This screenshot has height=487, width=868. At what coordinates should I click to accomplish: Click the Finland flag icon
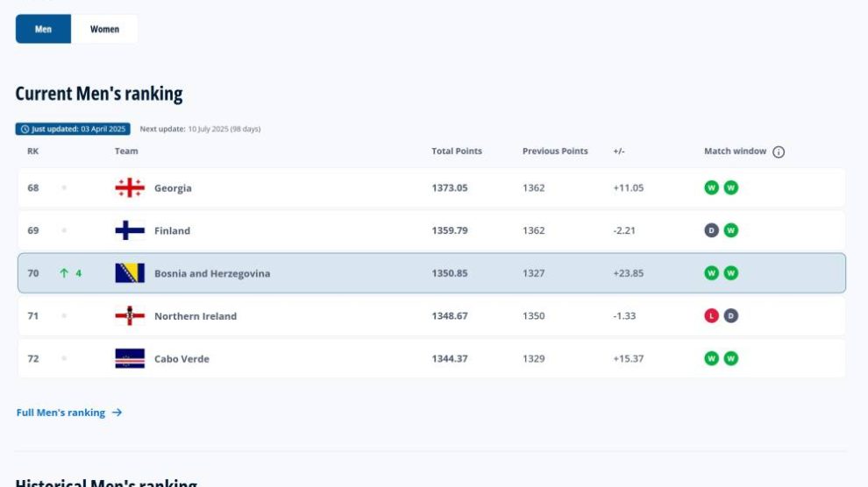point(130,230)
